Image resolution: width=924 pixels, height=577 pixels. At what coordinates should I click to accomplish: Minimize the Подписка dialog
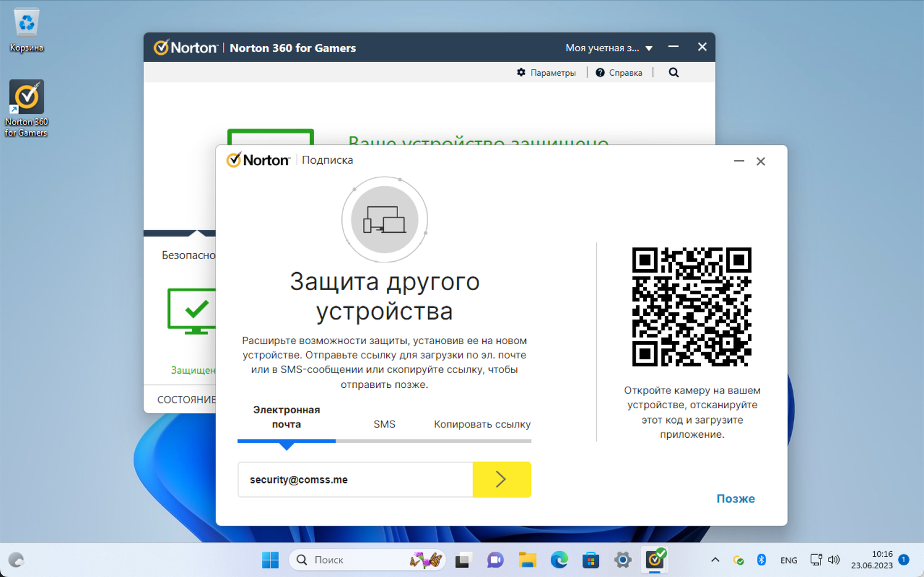click(x=739, y=161)
